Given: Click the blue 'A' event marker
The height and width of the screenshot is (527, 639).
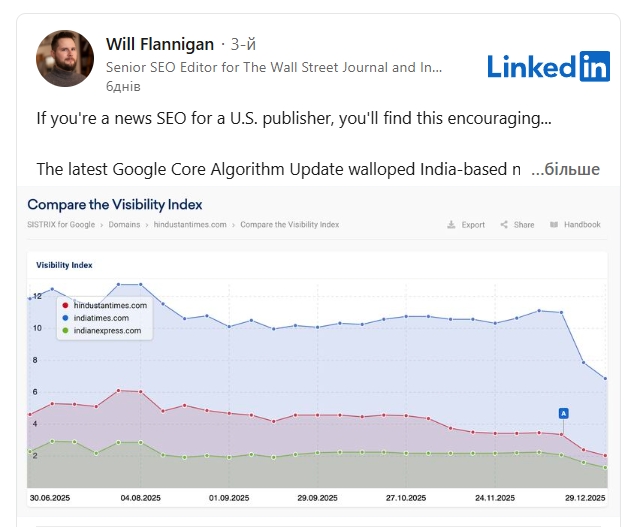Looking at the screenshot, I should click(563, 412).
